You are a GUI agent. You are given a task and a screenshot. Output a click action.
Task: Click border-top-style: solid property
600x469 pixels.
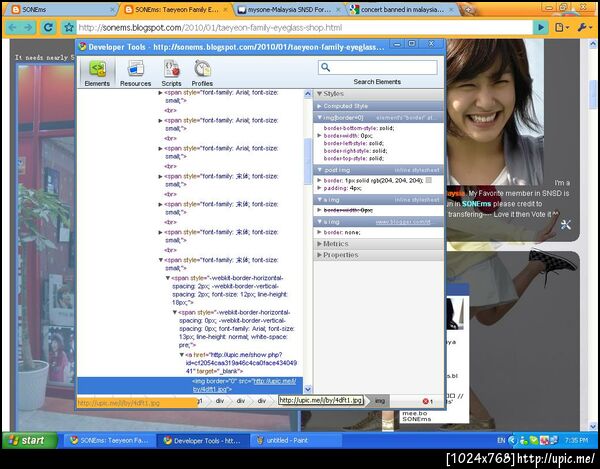point(354,158)
